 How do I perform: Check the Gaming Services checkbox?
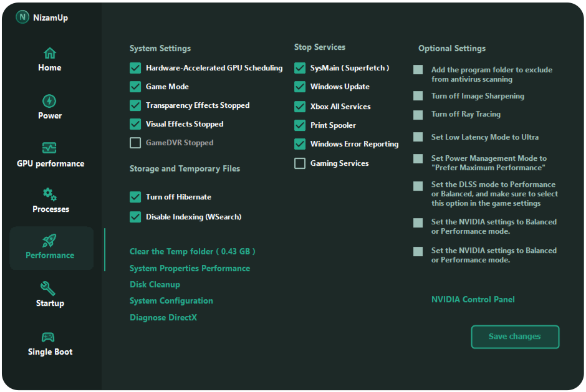point(300,163)
